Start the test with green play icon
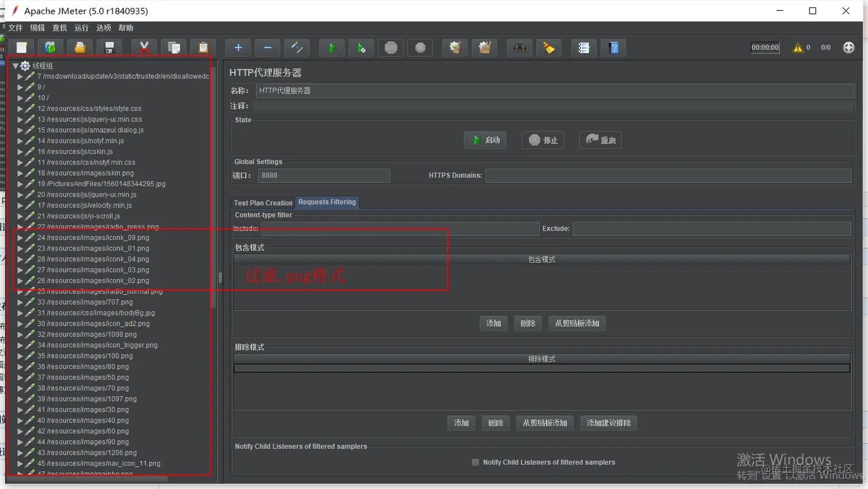This screenshot has width=868, height=489. coord(332,48)
